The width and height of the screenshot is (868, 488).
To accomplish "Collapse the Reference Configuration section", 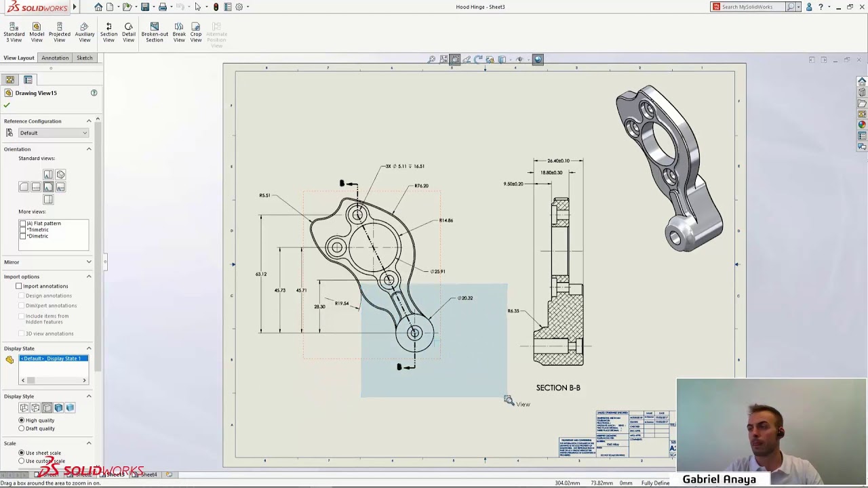I will pyautogui.click(x=89, y=121).
